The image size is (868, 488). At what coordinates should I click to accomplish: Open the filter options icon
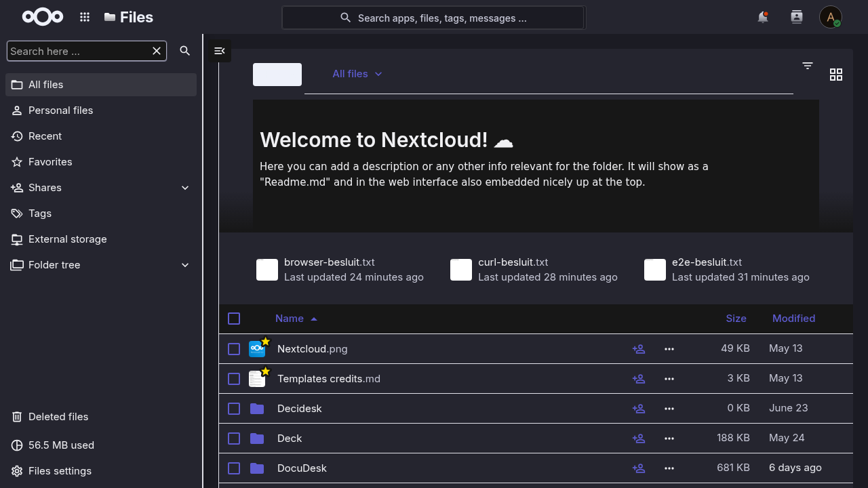click(x=808, y=66)
